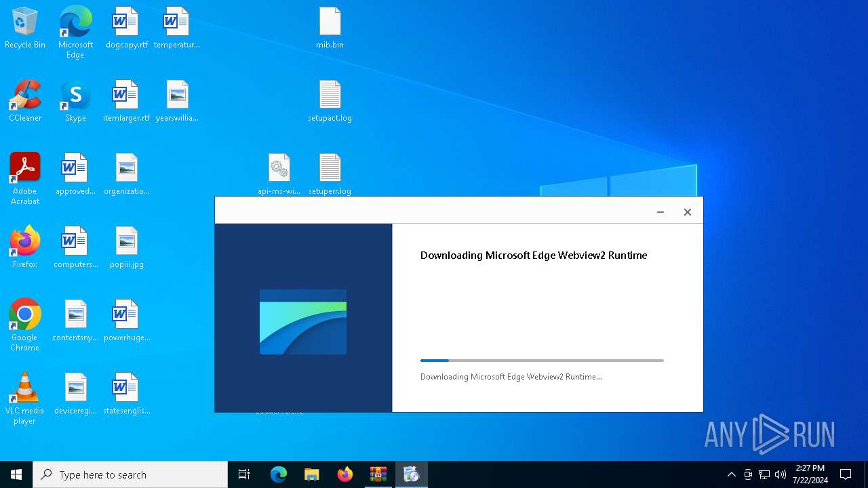Select the yearswillia... image file icon
Image resolution: width=868 pixels, height=488 pixels.
click(176, 102)
